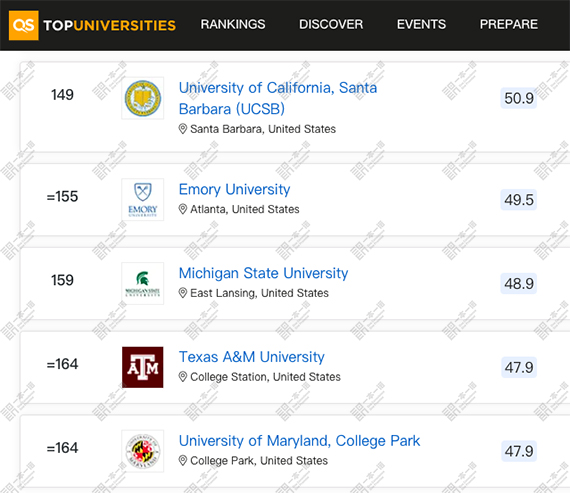The height and width of the screenshot is (493, 570).
Task: Click the QS TopUniversities logo
Action: point(92,25)
